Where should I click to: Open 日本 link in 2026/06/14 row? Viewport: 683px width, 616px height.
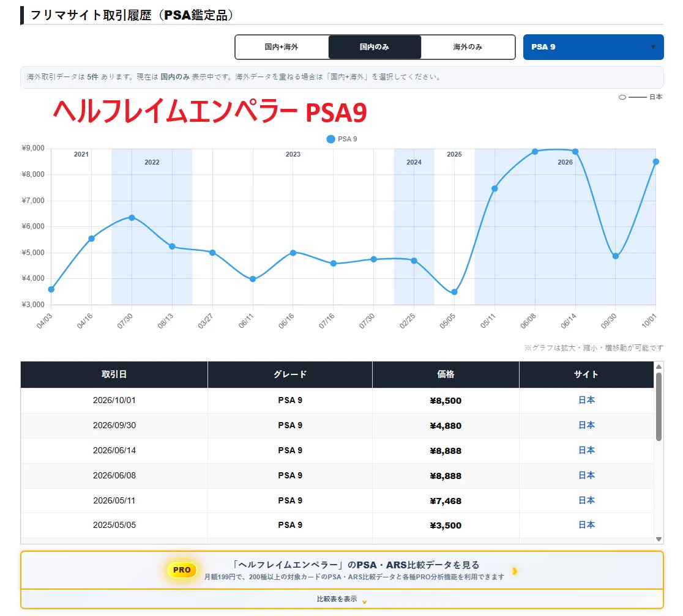[x=586, y=451]
